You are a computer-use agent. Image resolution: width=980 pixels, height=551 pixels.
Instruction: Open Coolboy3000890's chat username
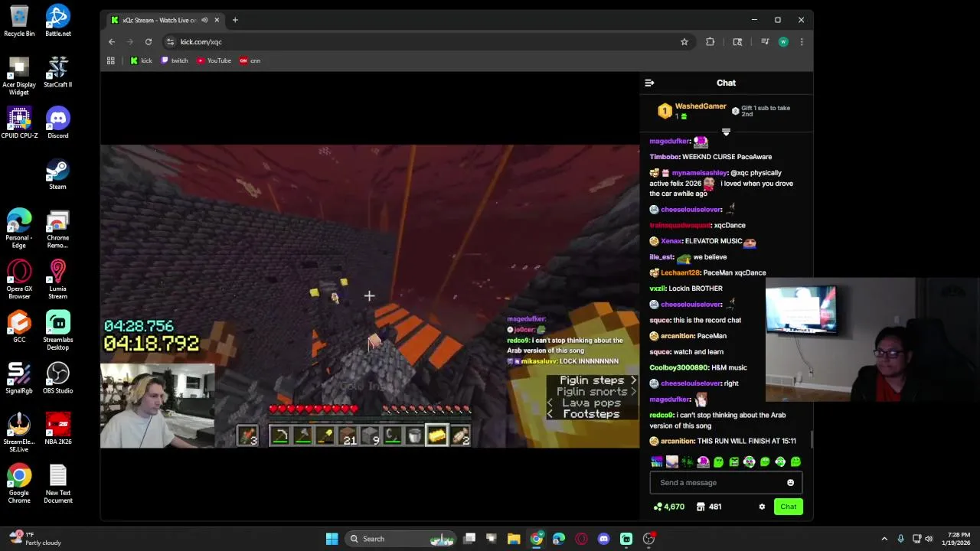click(x=678, y=367)
